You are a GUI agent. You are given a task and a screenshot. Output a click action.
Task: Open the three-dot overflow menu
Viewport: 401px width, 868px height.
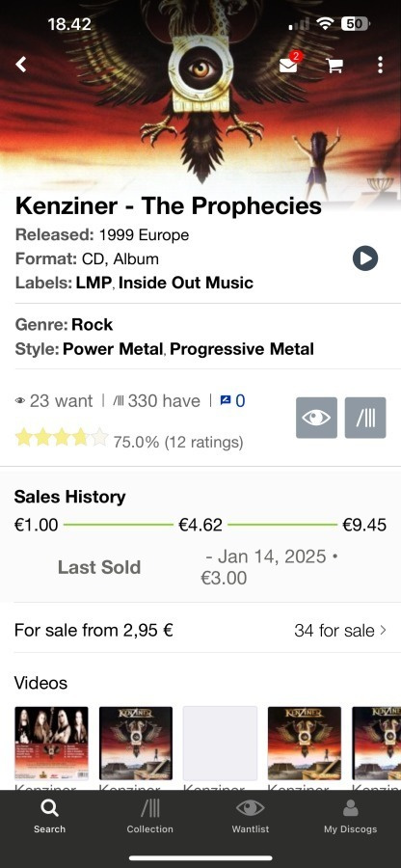[x=380, y=65]
